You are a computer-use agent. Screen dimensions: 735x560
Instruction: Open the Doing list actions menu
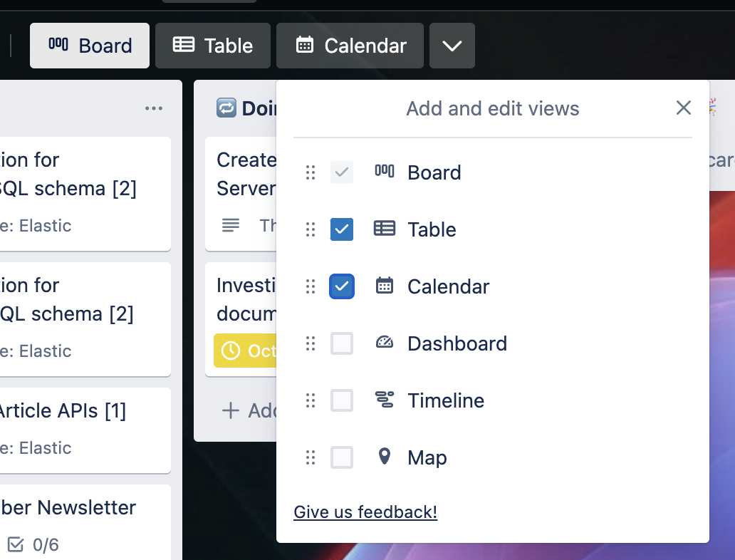pyautogui.click(x=154, y=108)
